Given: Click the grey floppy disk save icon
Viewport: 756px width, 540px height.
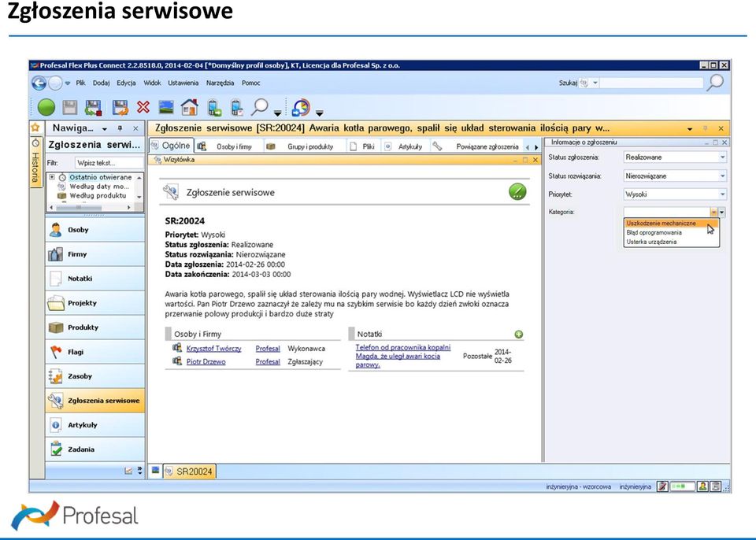Looking at the screenshot, I should point(70,107).
